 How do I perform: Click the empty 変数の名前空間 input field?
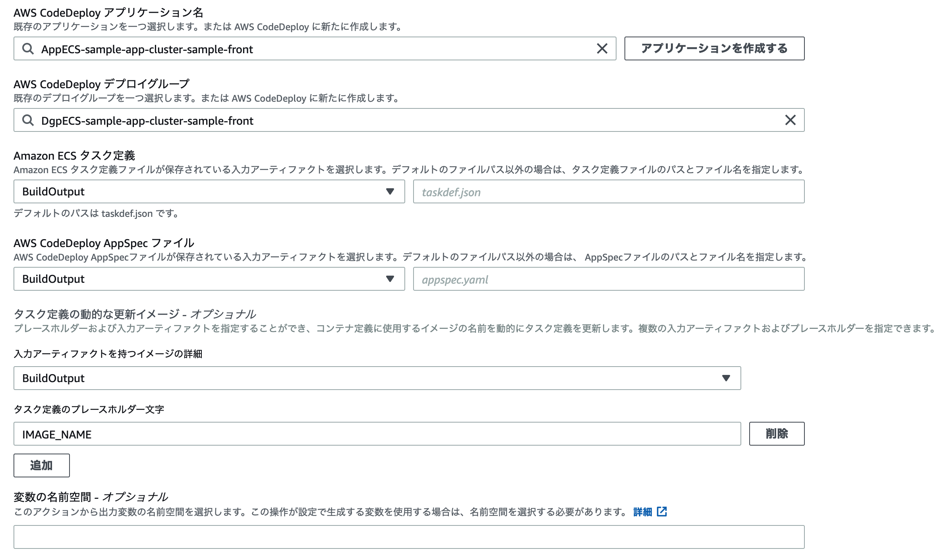point(409,537)
